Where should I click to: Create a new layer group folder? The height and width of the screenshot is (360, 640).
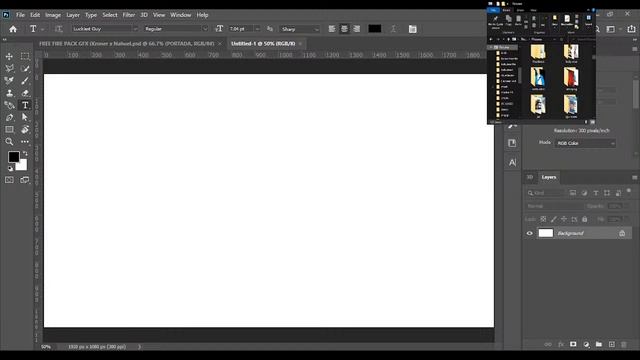coord(599,344)
